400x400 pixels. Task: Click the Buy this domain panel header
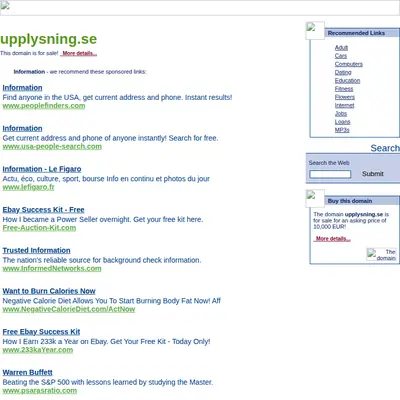362,201
